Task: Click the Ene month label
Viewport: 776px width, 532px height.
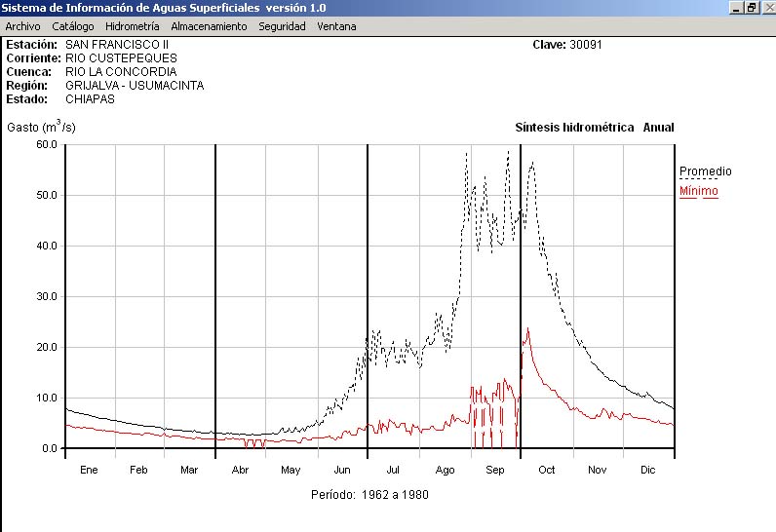Action: click(x=89, y=470)
